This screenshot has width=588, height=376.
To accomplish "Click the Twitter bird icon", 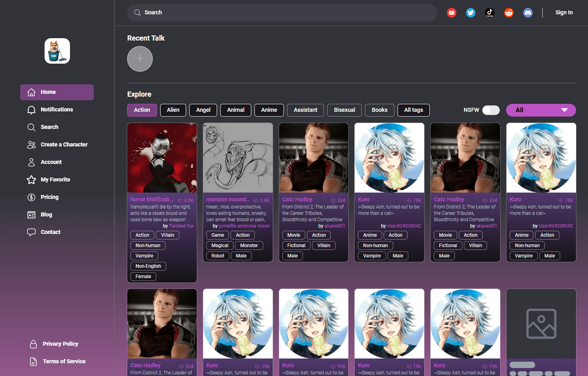I will pyautogui.click(x=470, y=13).
